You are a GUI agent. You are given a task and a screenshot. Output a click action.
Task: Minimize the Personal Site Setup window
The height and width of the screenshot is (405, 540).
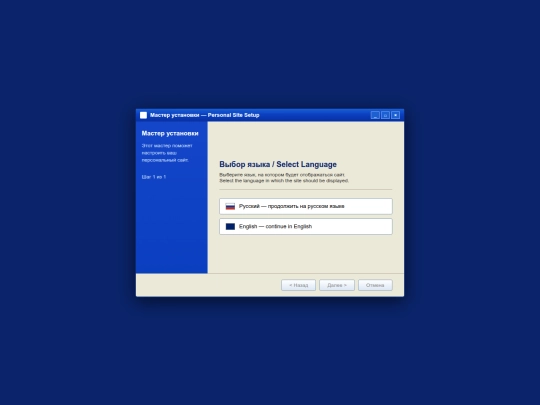pyautogui.click(x=375, y=115)
